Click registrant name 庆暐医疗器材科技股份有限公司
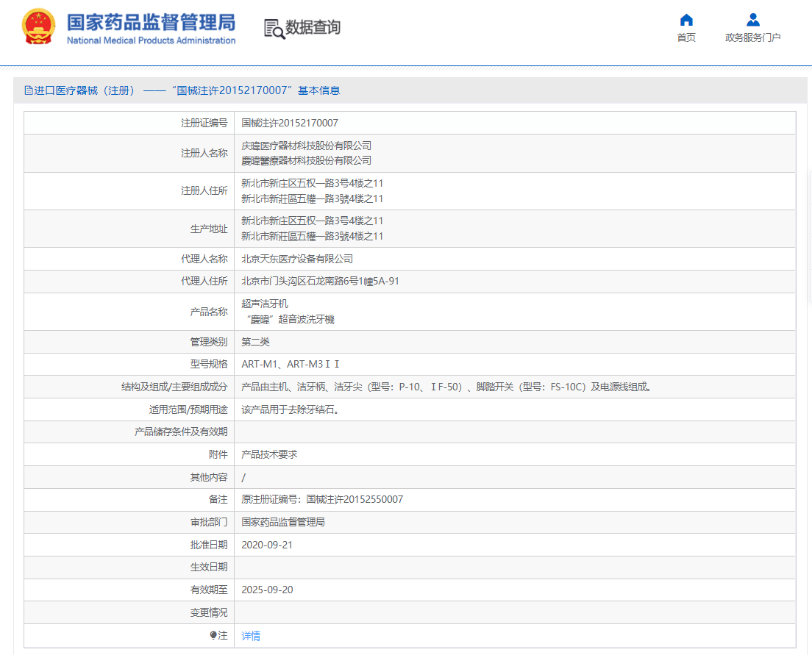Screen dimensions: 812x655 tap(307, 146)
